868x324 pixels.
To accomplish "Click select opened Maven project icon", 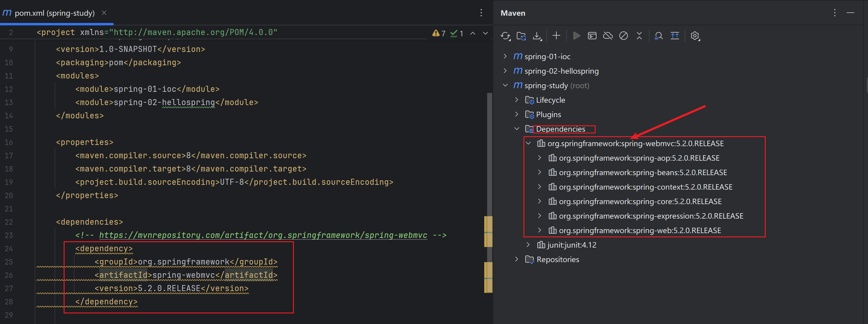I will (675, 36).
